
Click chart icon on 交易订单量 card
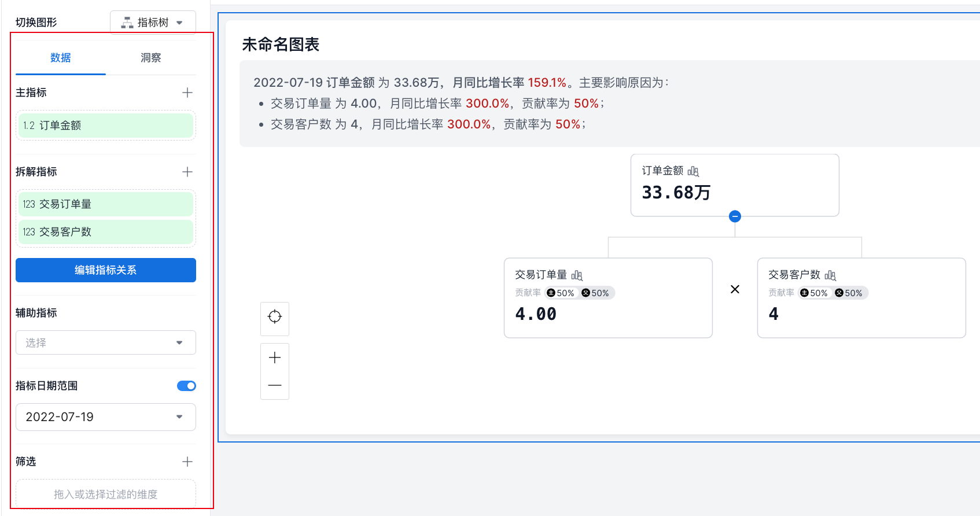[x=577, y=275]
